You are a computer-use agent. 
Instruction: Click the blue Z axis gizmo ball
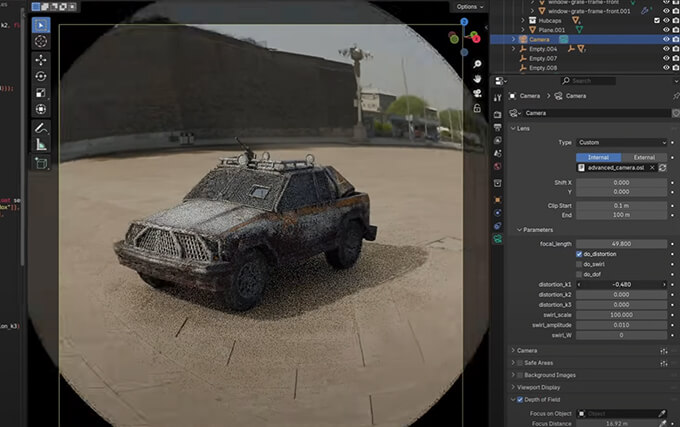coord(464,22)
